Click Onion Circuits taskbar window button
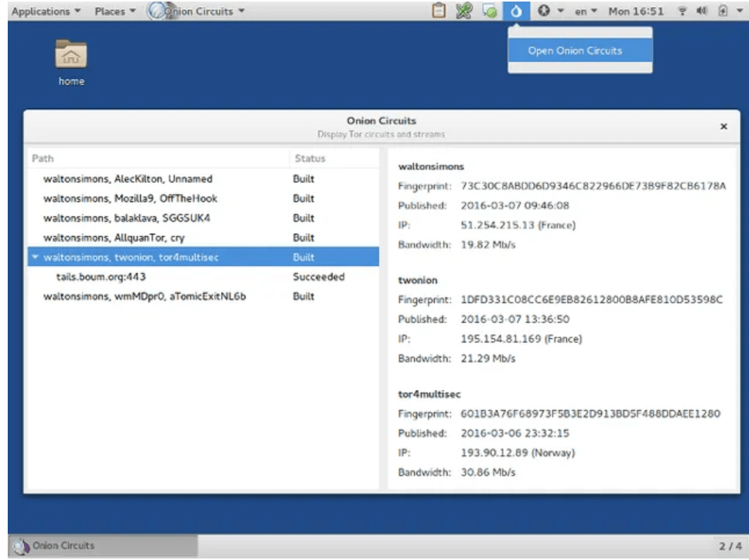This screenshot has width=749, height=560. click(x=103, y=545)
